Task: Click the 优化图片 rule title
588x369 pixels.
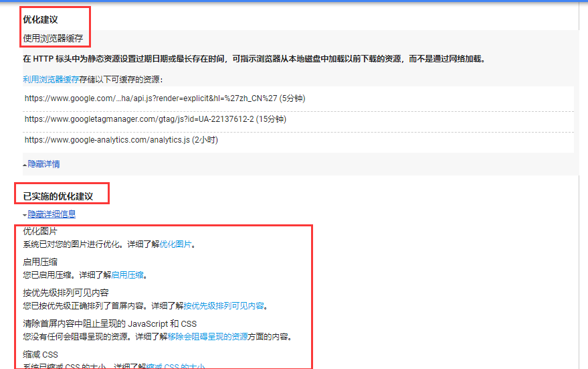Action: (40, 232)
